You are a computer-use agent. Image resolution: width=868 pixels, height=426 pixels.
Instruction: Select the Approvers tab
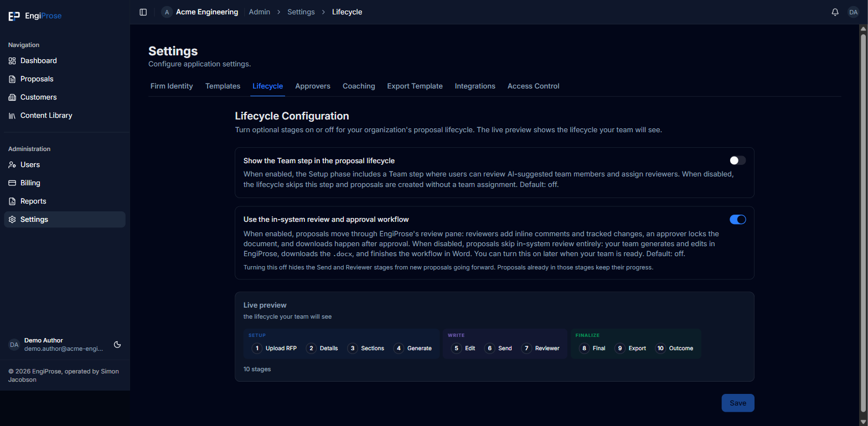click(313, 86)
